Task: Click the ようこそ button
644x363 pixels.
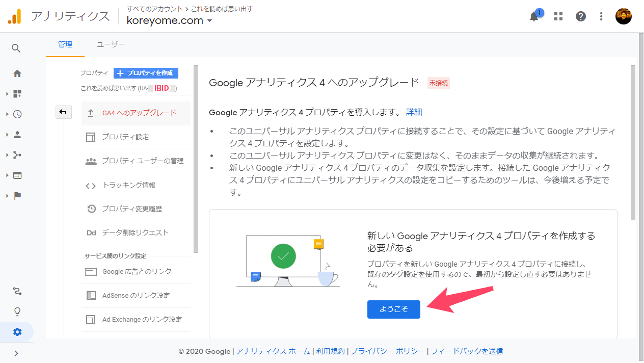Action: [x=394, y=309]
